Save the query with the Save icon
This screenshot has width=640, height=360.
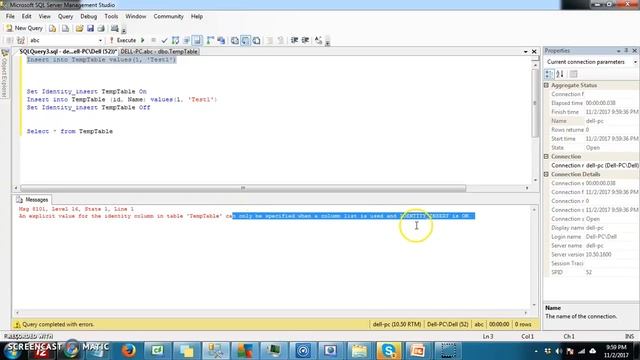pos(90,28)
